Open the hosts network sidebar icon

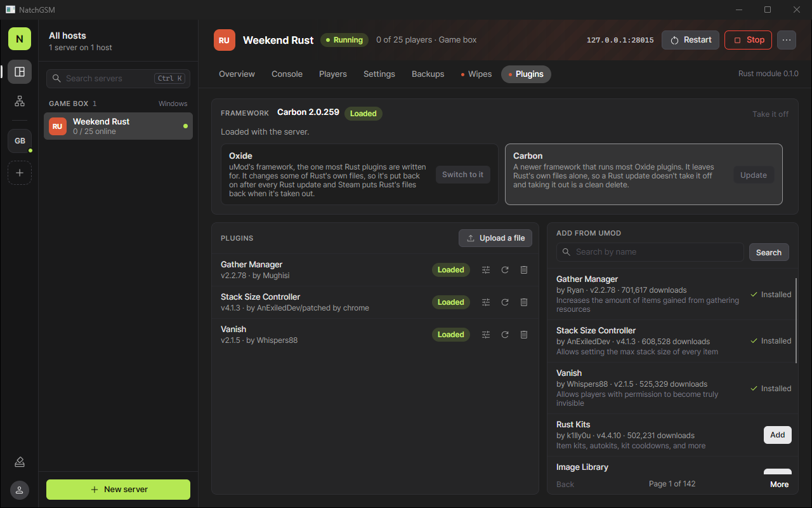[x=20, y=101]
